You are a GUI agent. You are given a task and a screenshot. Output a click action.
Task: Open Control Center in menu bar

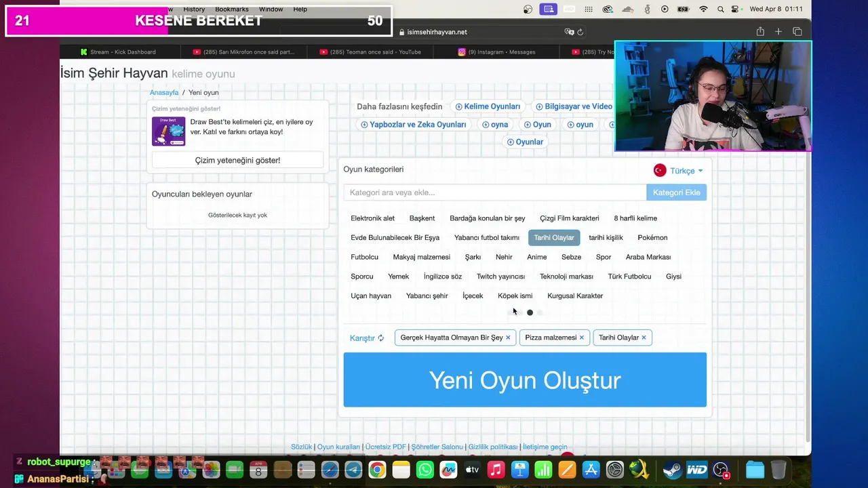pyautogui.click(x=736, y=9)
